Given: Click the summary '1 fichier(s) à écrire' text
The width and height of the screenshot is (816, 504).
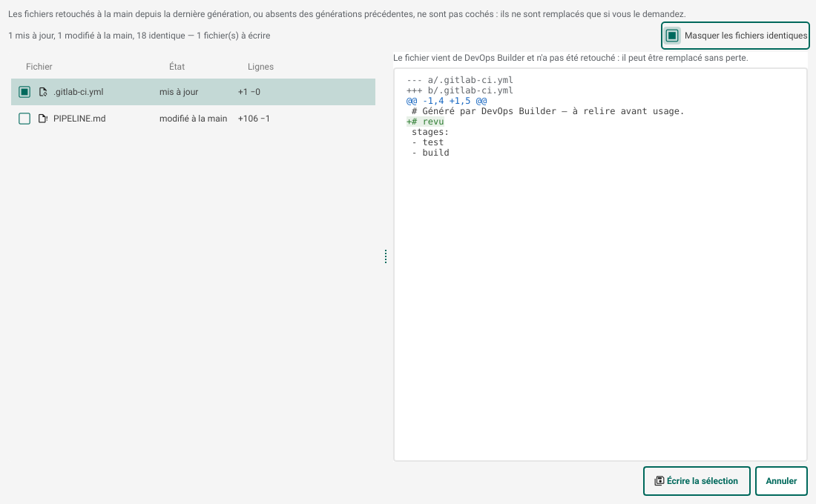Looking at the screenshot, I should (x=233, y=36).
